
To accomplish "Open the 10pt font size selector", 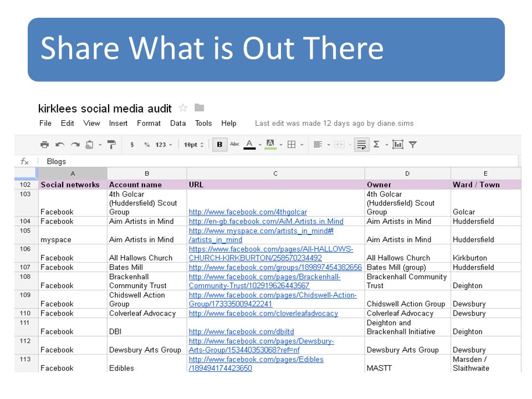I will tap(193, 145).
